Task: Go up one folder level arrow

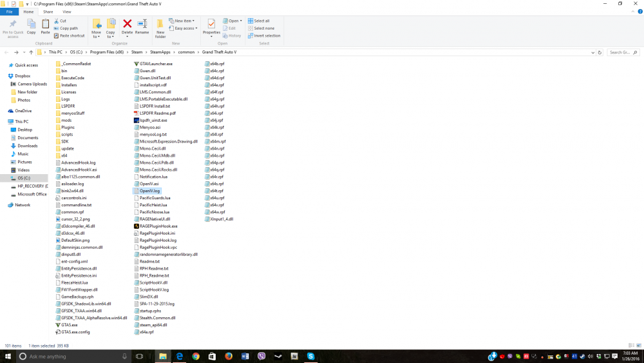Action: pyautogui.click(x=31, y=53)
